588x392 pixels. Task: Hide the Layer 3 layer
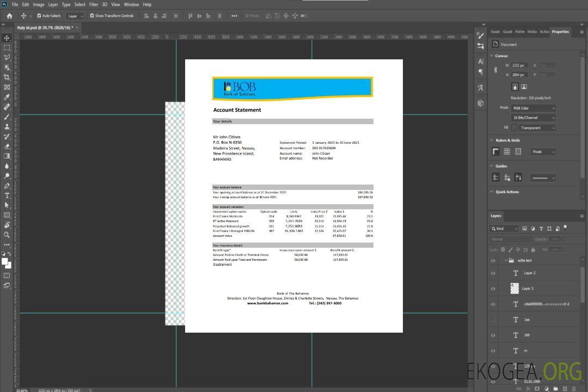click(x=493, y=289)
